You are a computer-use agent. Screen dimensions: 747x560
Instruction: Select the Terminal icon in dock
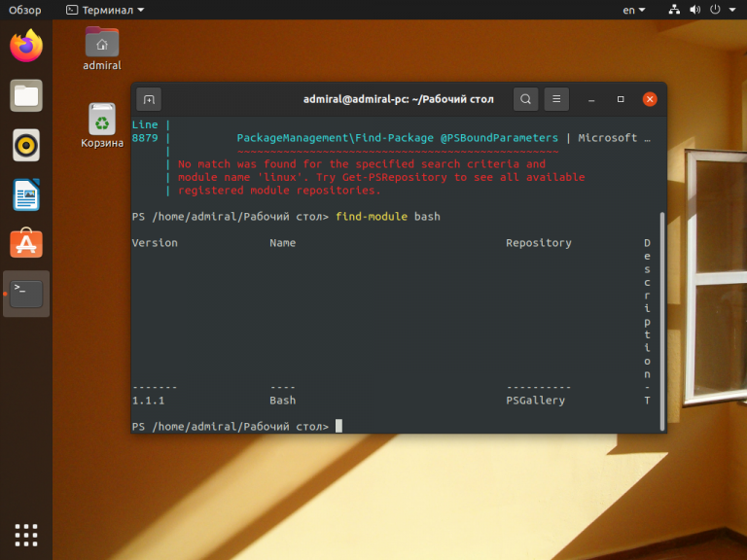[x=26, y=294]
